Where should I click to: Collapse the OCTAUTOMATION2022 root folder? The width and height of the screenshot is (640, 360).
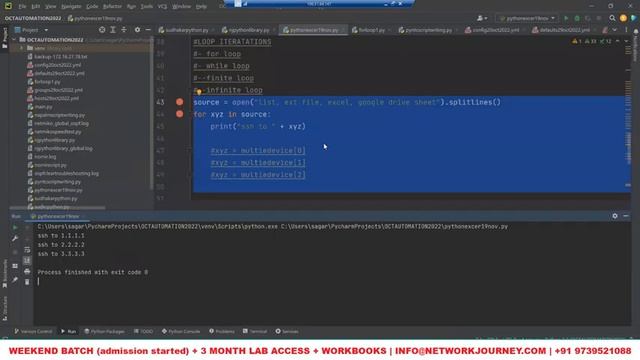coord(15,40)
